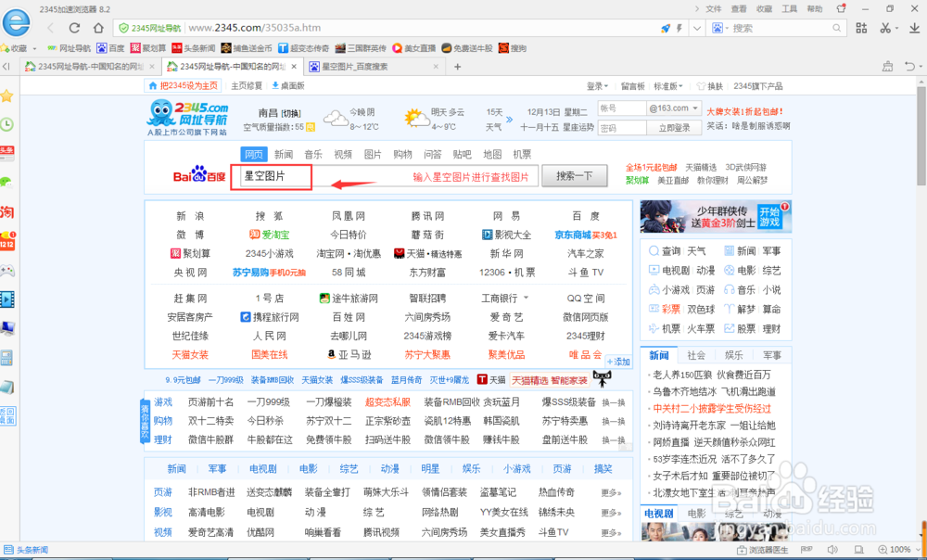This screenshot has height=560, width=927.
Task: Click the Baidu 百度 logo
Action: point(199,175)
